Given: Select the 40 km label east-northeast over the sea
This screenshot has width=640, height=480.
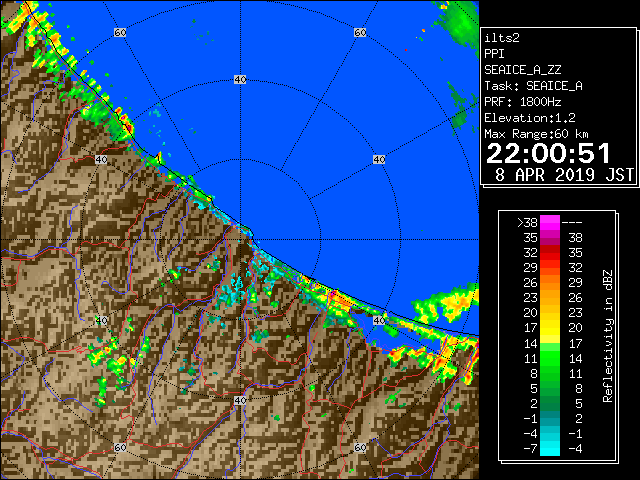Looking at the screenshot, I should coord(379,159).
